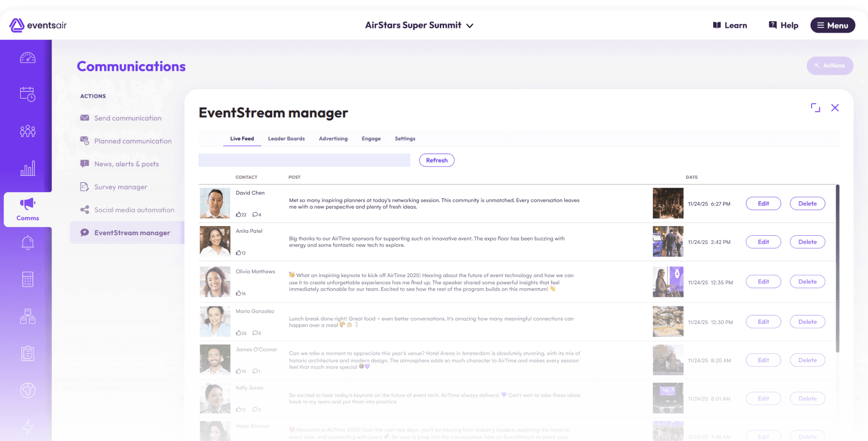The width and height of the screenshot is (868, 441).
Task: Click the expand icon on EventStream manager
Action: click(x=815, y=108)
